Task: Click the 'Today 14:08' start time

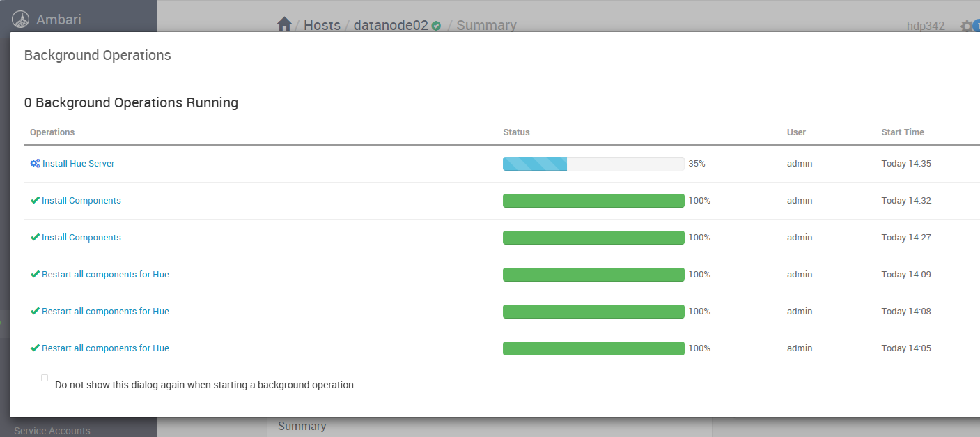Action: point(906,312)
